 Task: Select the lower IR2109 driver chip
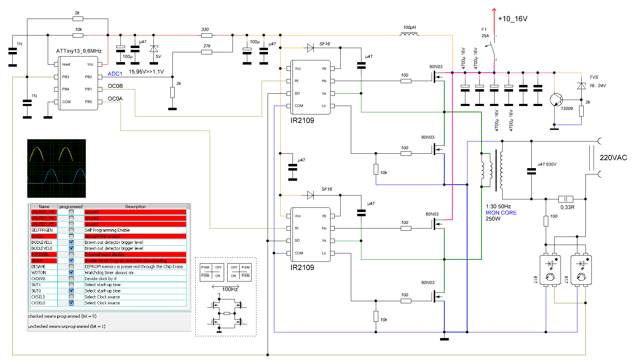click(x=310, y=234)
